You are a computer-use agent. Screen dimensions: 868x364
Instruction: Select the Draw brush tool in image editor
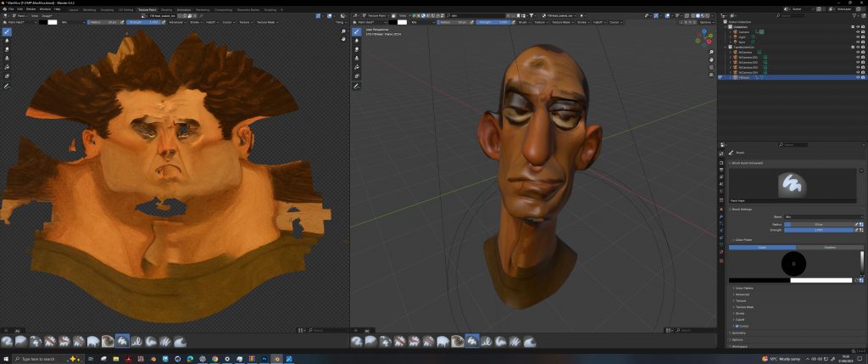[x=7, y=31]
